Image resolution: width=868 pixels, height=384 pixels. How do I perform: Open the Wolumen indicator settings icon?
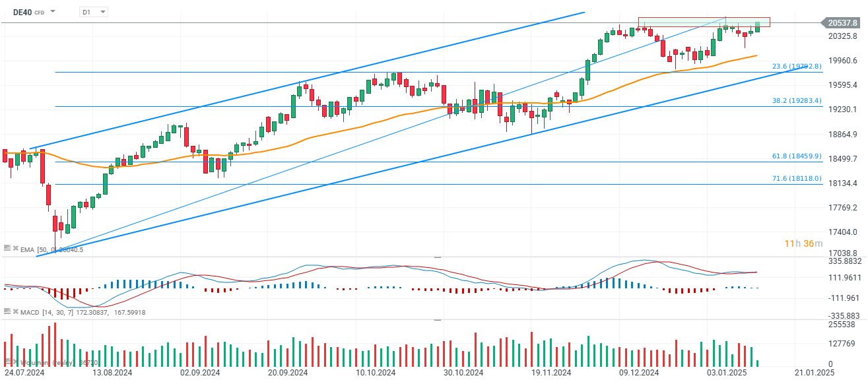(x=7, y=362)
